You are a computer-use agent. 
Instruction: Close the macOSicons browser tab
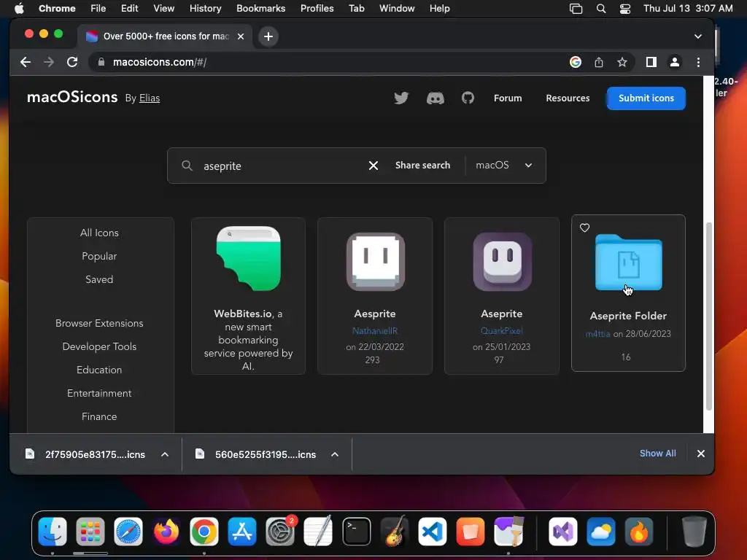click(x=241, y=36)
